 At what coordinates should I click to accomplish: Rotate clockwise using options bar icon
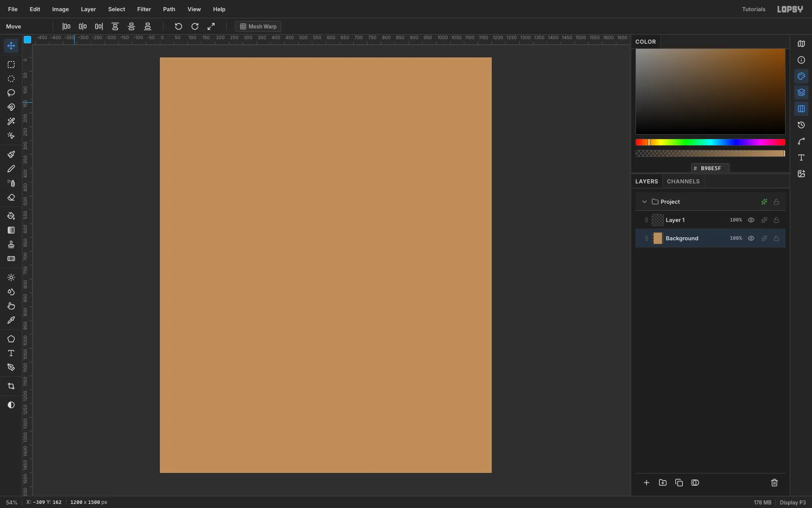point(195,26)
